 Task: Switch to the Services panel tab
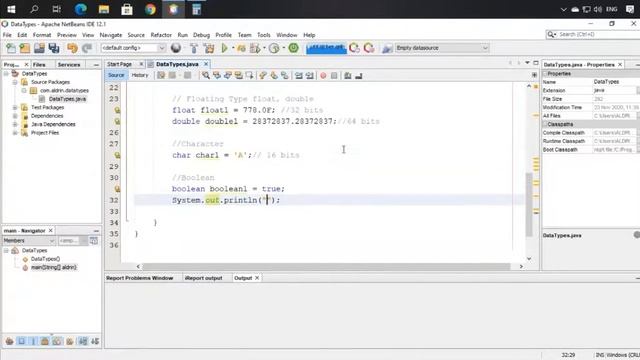coord(69,65)
